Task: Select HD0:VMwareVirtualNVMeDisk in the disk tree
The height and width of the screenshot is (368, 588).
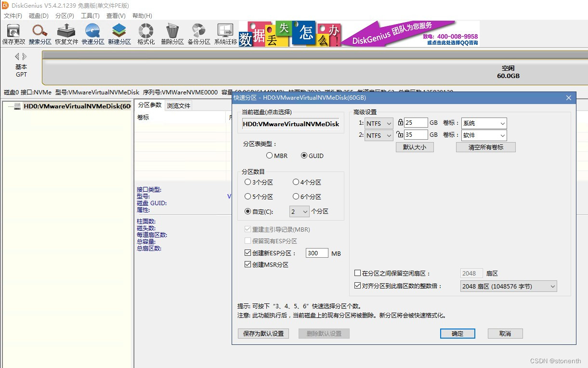Action: [x=77, y=106]
